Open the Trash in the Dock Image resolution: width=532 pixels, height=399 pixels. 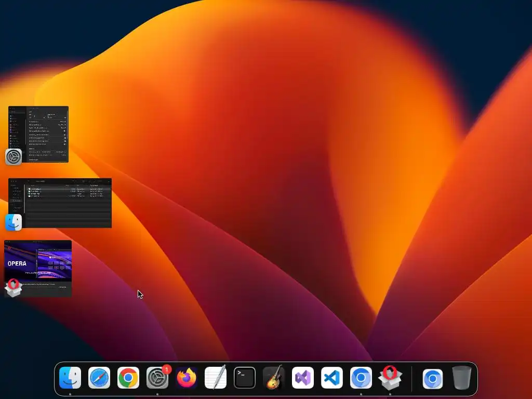462,378
